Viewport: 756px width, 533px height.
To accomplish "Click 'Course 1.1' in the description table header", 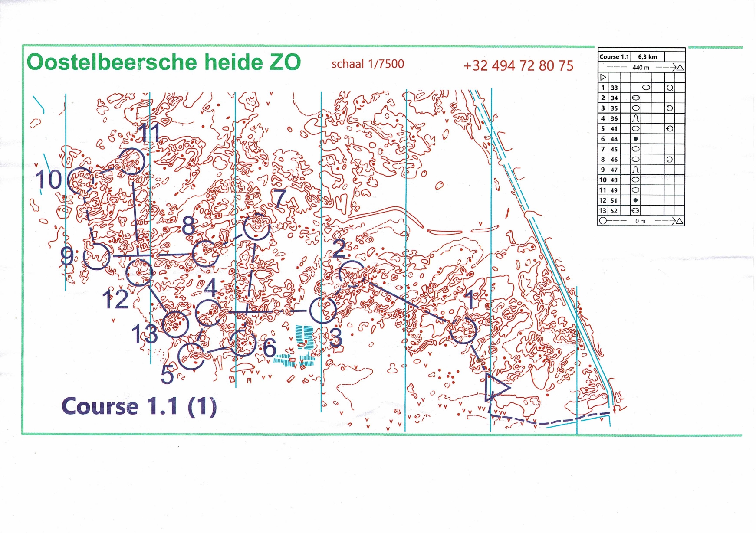I will (614, 57).
